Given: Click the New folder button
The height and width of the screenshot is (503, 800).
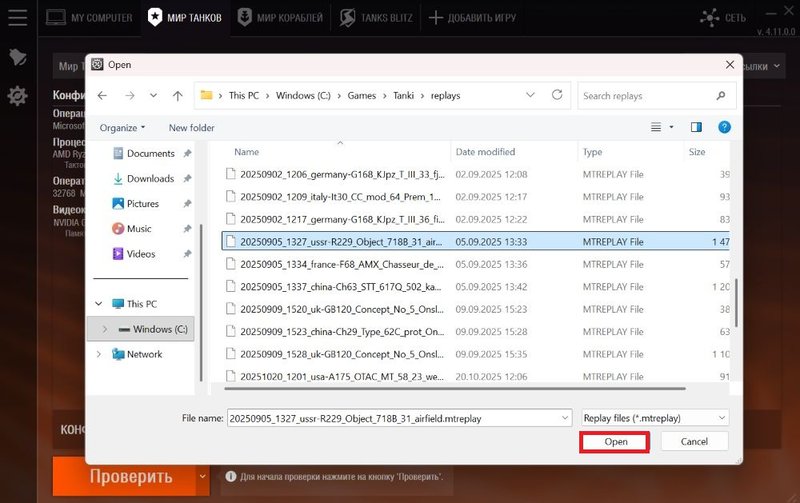Looking at the screenshot, I should tap(191, 128).
